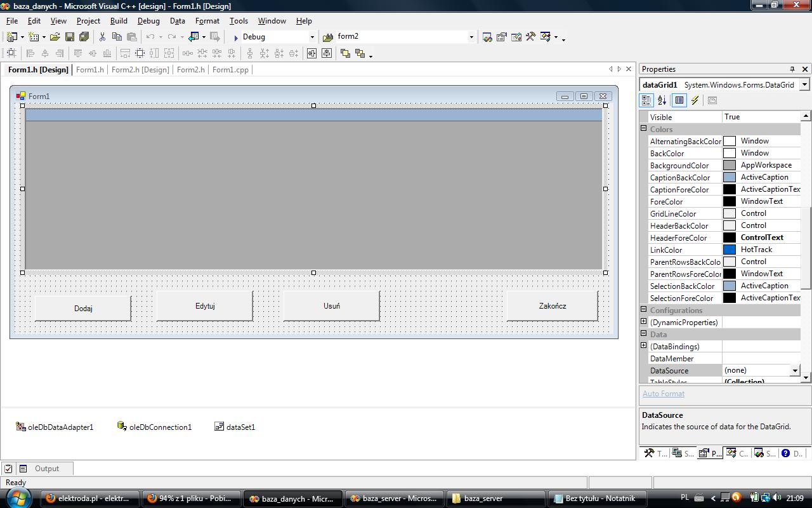Switch to baza_server folder taskbar button
The width and height of the screenshot is (812, 508).
pyautogui.click(x=496, y=498)
